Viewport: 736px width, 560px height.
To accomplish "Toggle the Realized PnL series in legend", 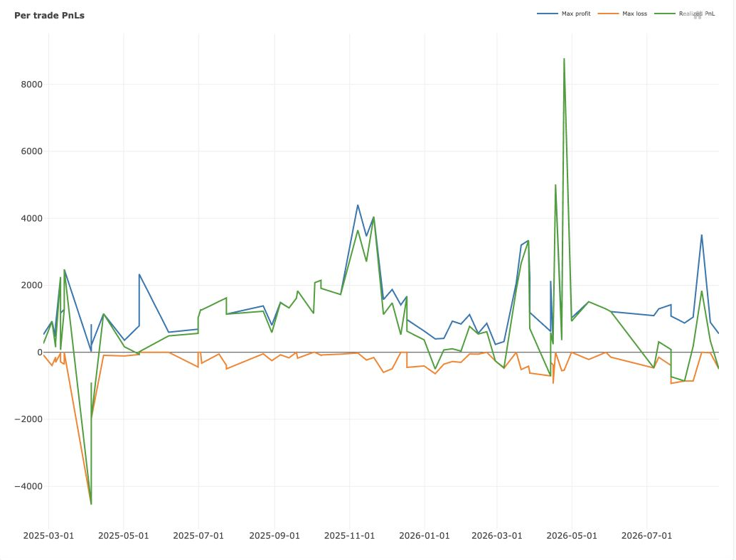I will click(684, 14).
